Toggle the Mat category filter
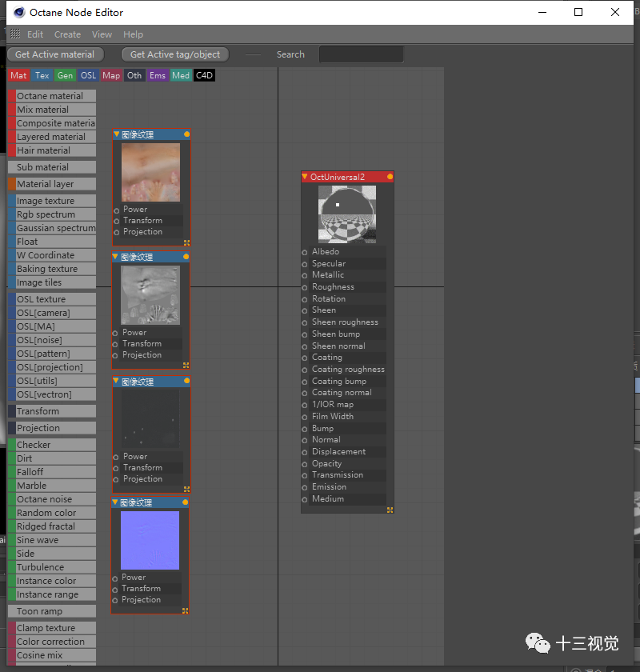640x672 pixels. click(19, 75)
